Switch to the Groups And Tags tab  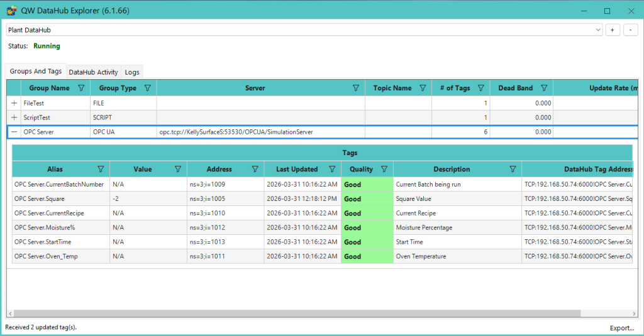point(36,71)
